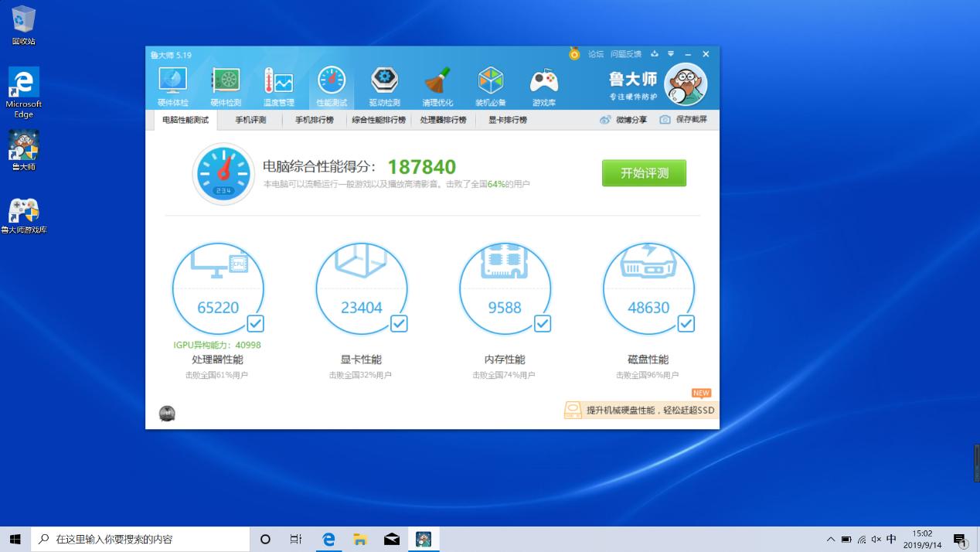This screenshot has height=552, width=980.
Task: Click the gold medal icon in titlebar
Action: click(x=573, y=54)
